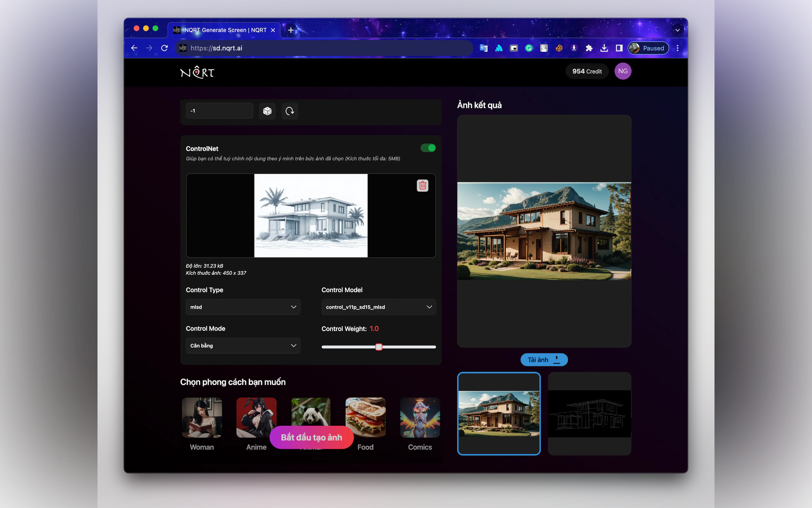Open a new browser tab

tap(291, 30)
